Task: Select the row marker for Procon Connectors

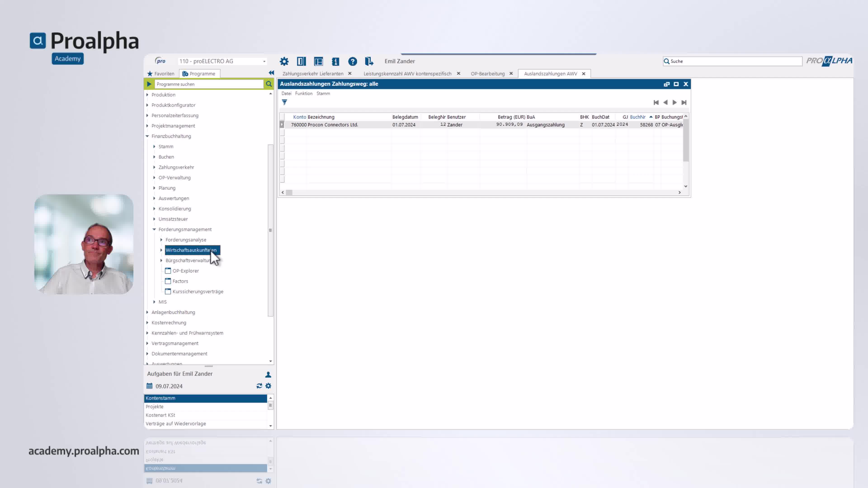Action: [282, 125]
